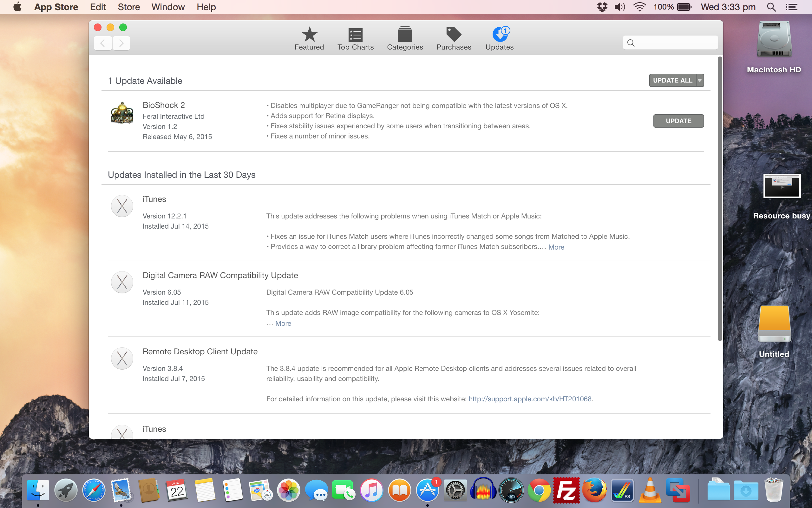This screenshot has width=812, height=508.
Task: Click the Digital Camera RAW update icon
Action: click(x=122, y=282)
